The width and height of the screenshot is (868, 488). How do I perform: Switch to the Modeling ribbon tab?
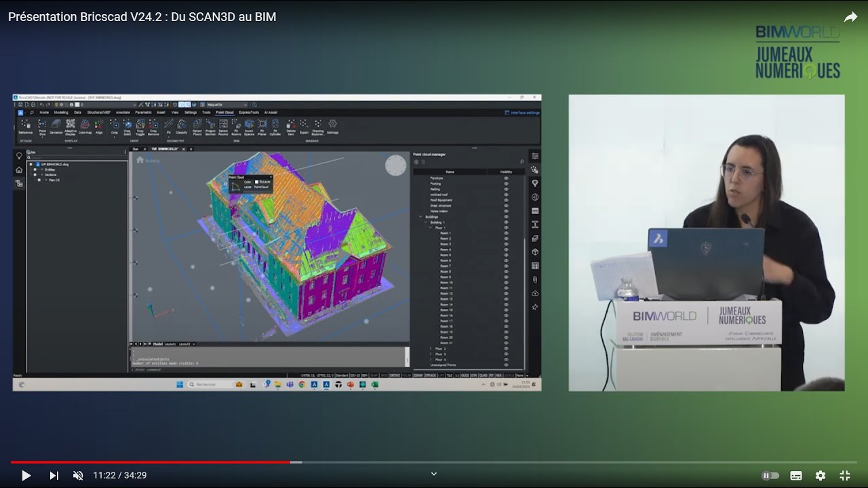61,113
